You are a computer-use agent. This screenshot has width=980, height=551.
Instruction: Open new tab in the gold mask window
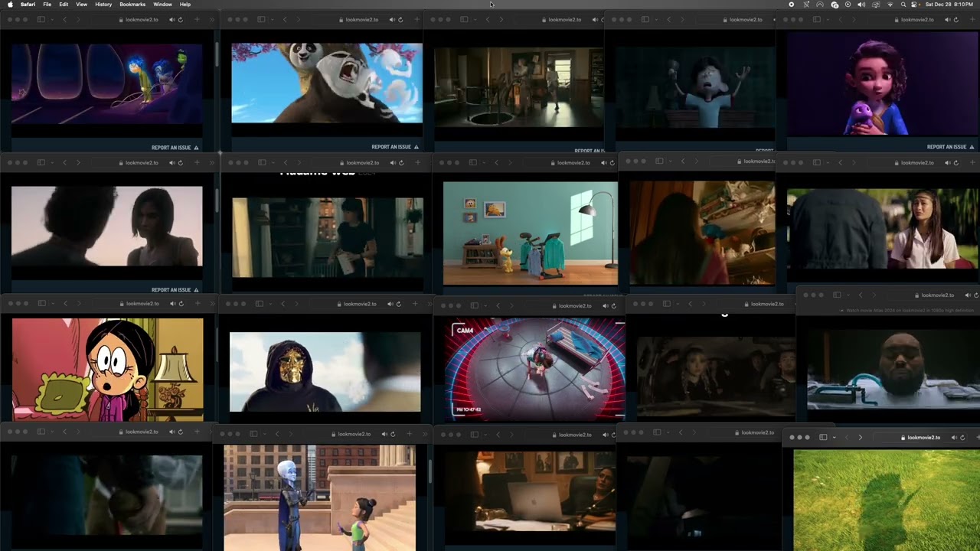click(x=415, y=304)
